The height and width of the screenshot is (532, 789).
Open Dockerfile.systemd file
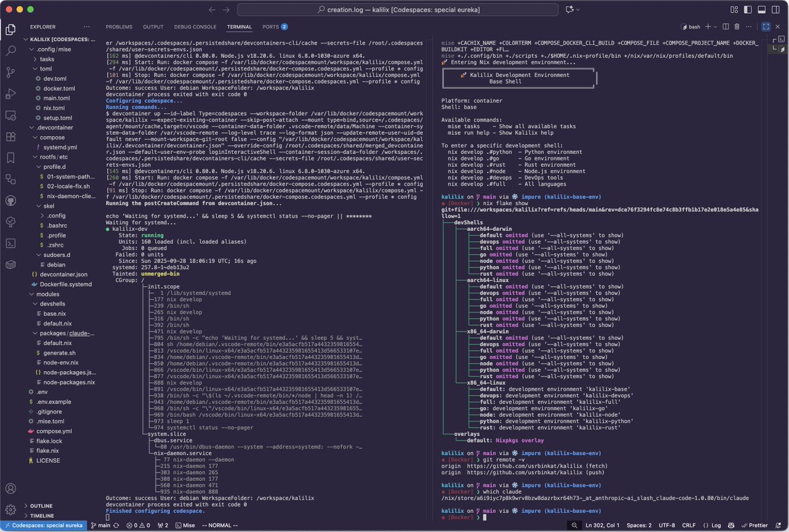(60, 284)
